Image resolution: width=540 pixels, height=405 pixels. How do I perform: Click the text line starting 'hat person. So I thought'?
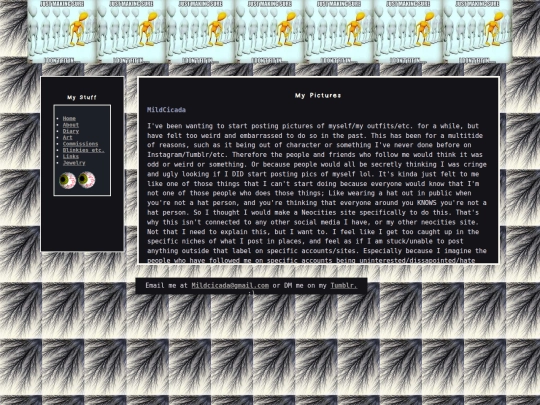tap(313, 212)
